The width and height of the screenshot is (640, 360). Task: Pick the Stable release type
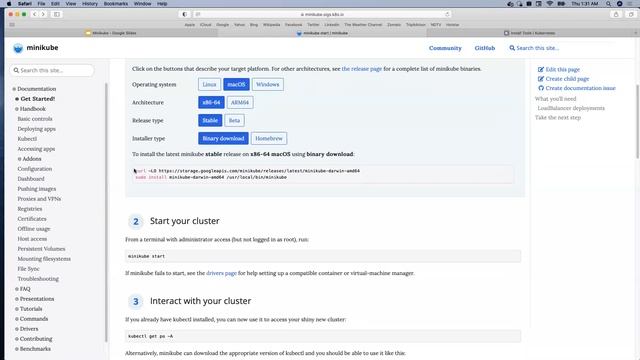point(210,120)
